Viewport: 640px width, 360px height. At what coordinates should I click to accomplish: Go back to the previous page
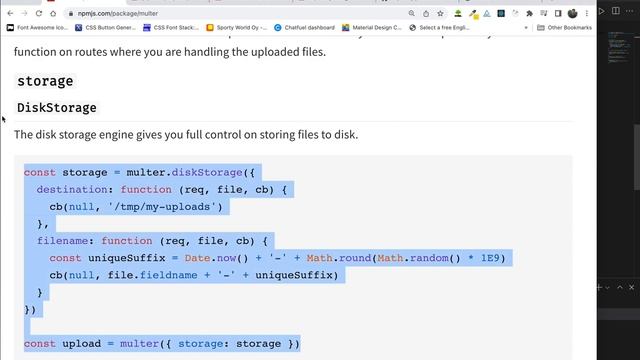[10, 13]
